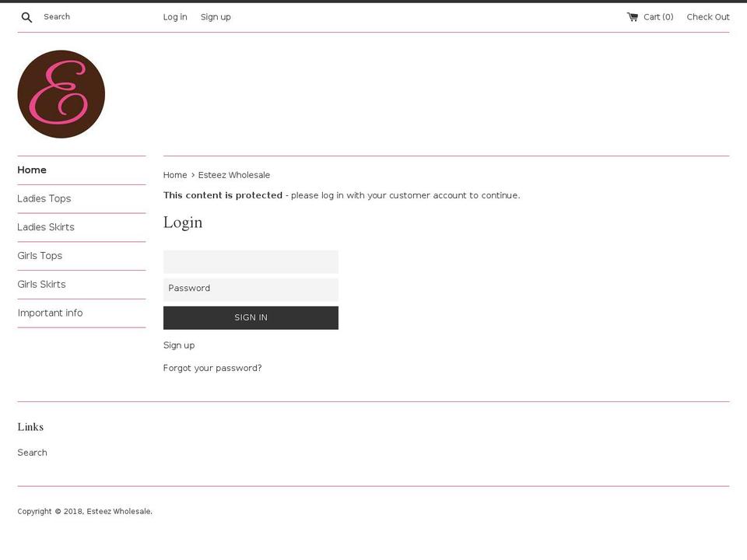Click the Login heading text
Image resolution: width=747 pixels, height=560 pixels.
tap(183, 223)
